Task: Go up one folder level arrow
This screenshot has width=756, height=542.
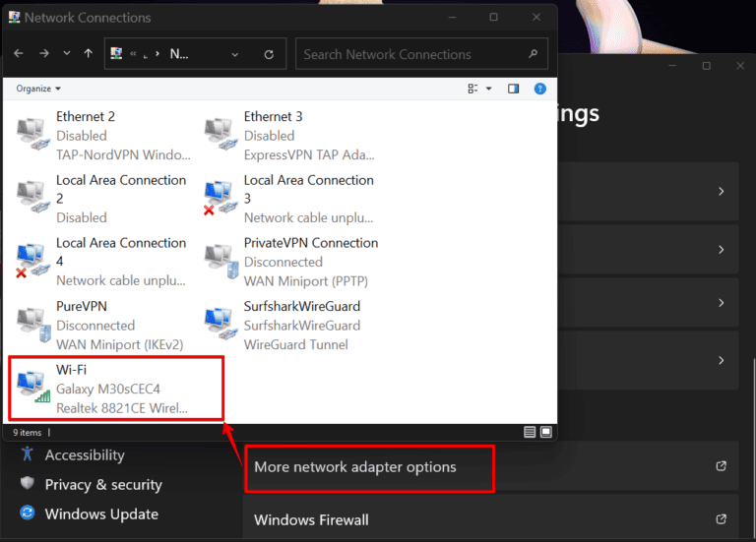Action: 89,54
